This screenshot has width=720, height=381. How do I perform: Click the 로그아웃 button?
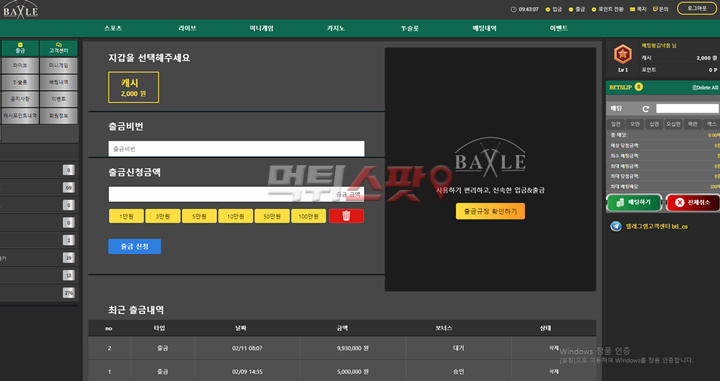[697, 8]
